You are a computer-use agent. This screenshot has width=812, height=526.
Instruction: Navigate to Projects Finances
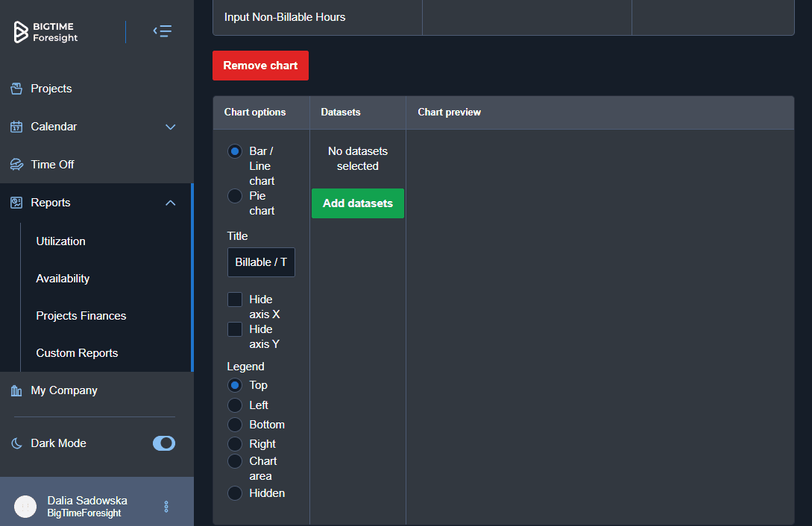tap(81, 315)
